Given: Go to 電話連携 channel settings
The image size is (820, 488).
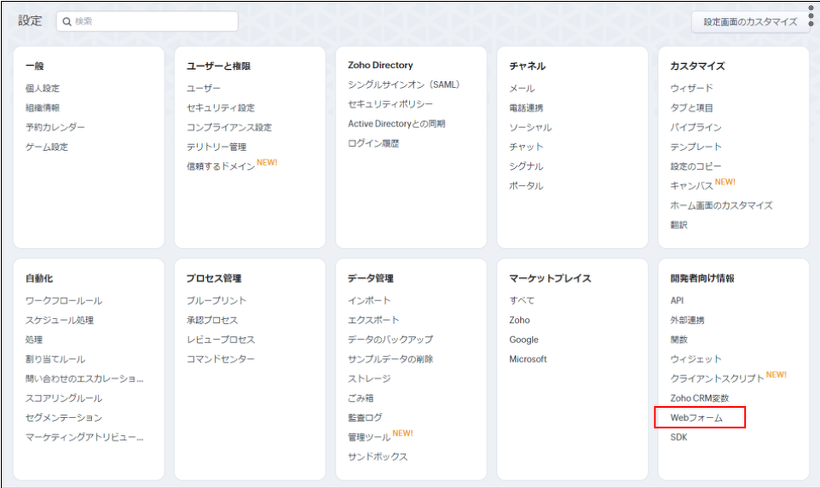Looking at the screenshot, I should point(526,108).
